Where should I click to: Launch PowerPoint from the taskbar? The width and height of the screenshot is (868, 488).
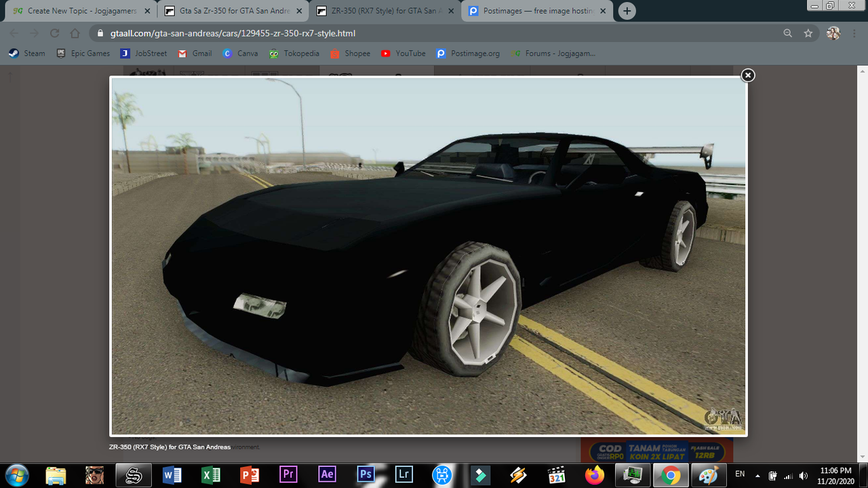[250, 475]
